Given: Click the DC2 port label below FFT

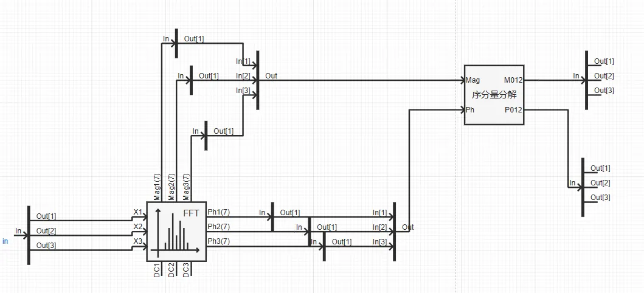Looking at the screenshot, I should pos(172,270).
